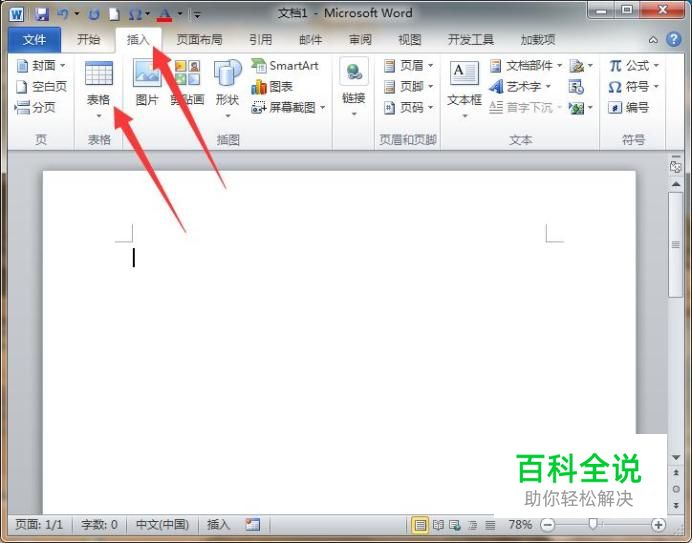This screenshot has width=692, height=543.
Task: Toggle 插入 overtype mode in status bar
Action: [x=218, y=524]
